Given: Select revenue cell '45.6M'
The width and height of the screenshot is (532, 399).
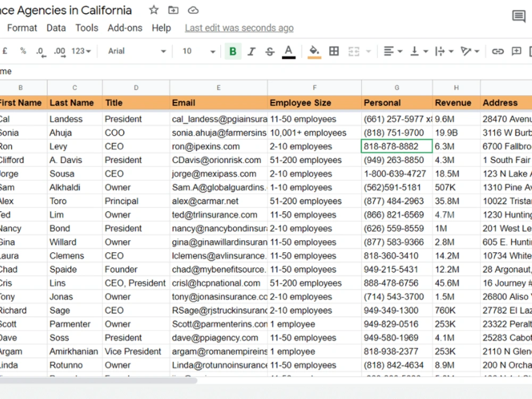Looking at the screenshot, I should click(x=456, y=283).
